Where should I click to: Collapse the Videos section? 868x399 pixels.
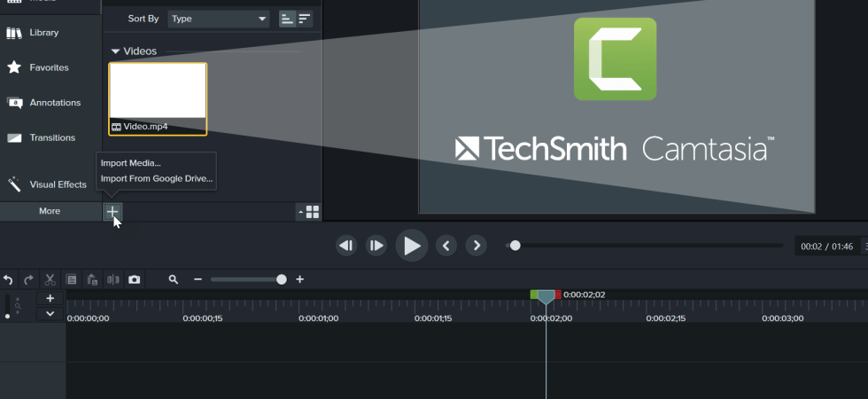pyautogui.click(x=115, y=51)
